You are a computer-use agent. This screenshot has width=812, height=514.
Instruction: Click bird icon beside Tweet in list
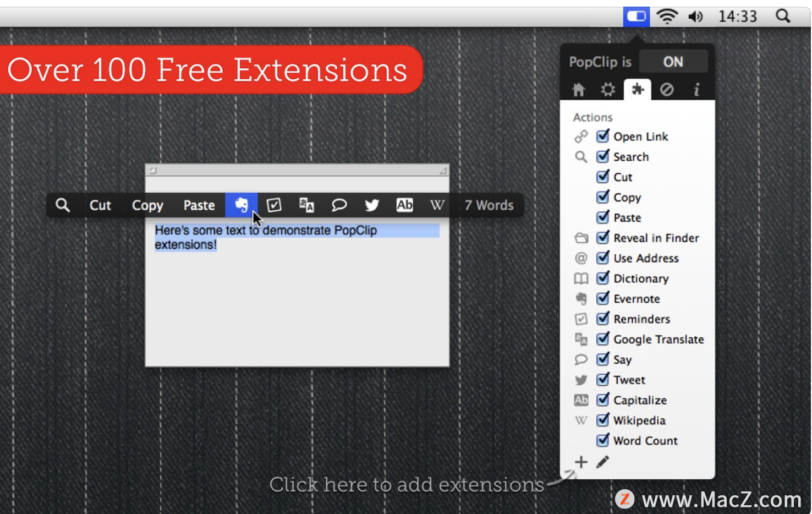pos(581,380)
